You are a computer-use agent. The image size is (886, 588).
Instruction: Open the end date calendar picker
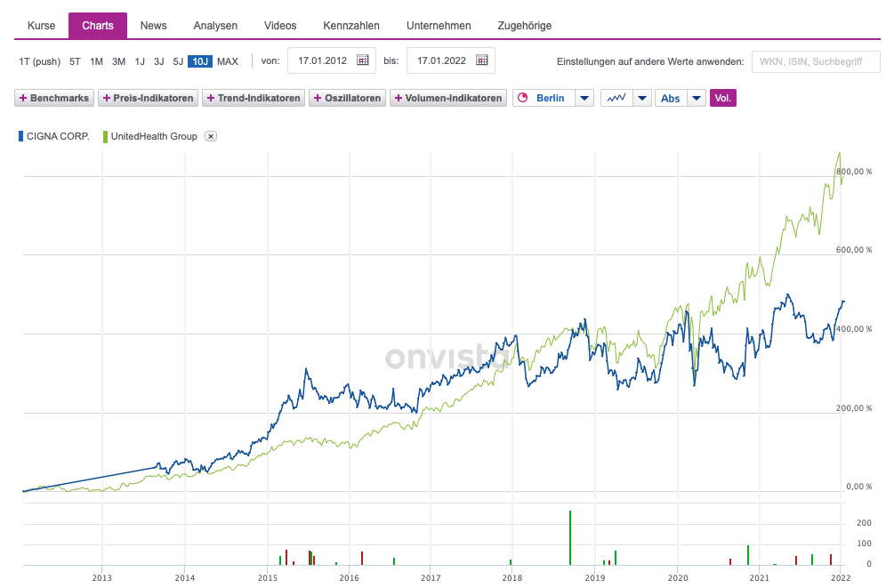click(481, 60)
